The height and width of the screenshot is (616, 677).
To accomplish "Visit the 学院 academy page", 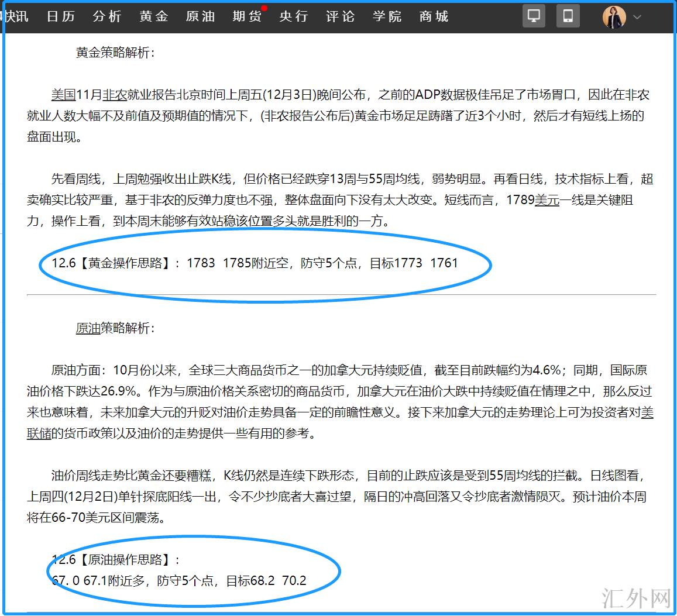I will coord(387,16).
